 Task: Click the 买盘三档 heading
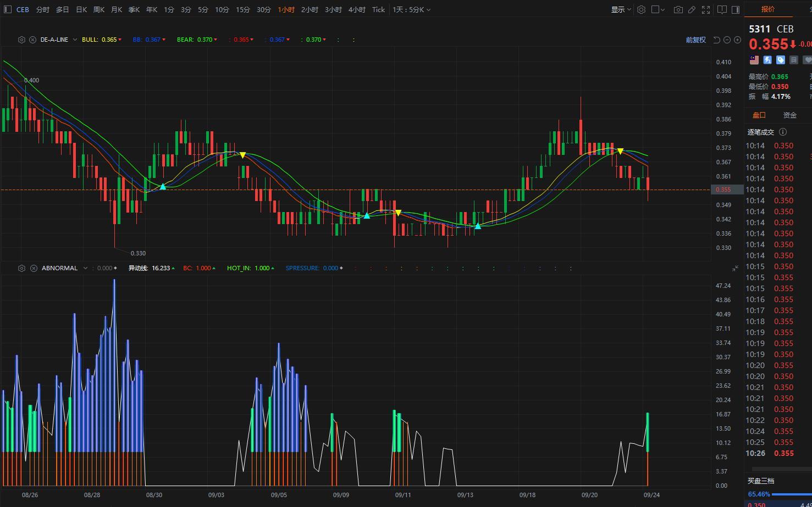pyautogui.click(x=761, y=481)
